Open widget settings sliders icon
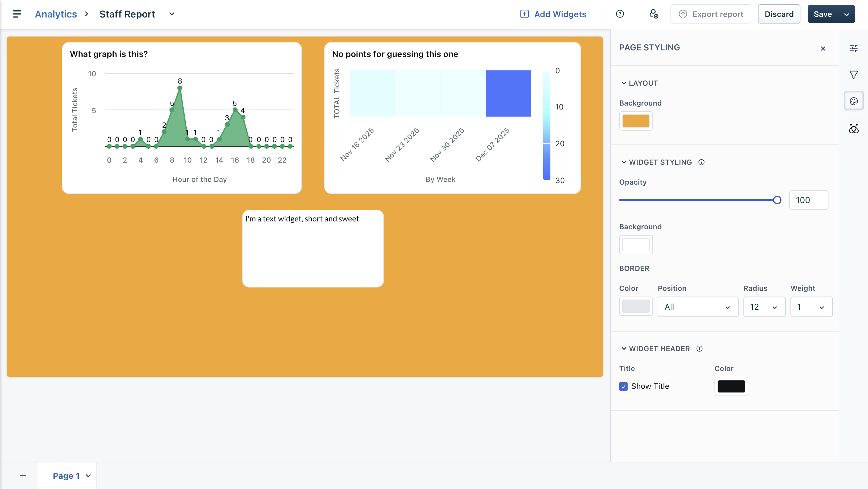The width and height of the screenshot is (868, 489). point(853,48)
